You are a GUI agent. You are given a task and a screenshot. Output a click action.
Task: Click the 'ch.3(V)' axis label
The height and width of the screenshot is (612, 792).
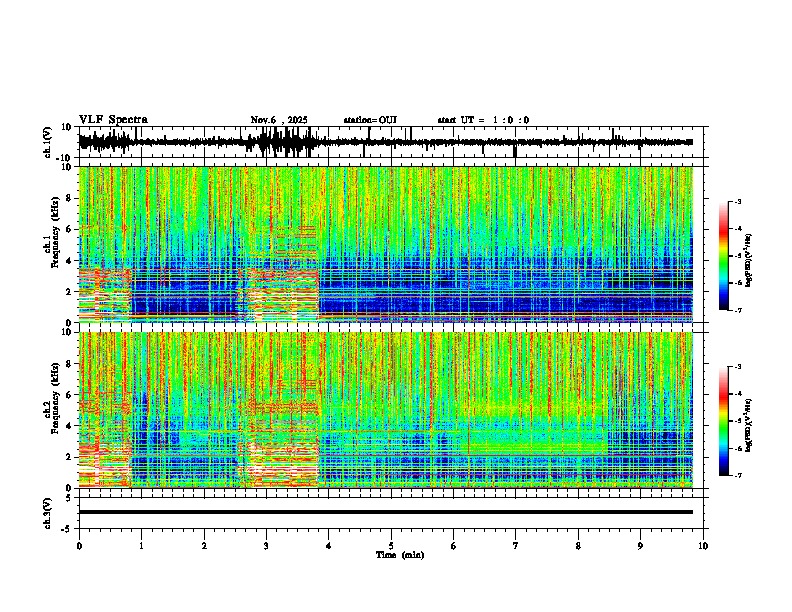48,514
